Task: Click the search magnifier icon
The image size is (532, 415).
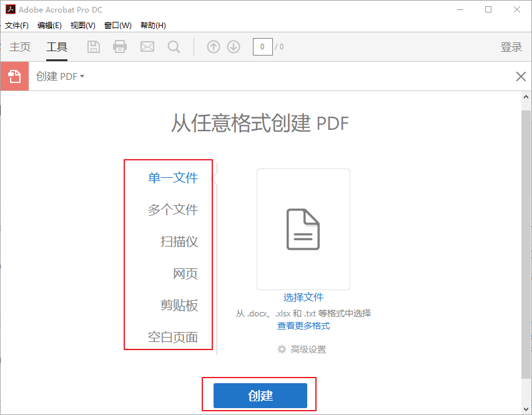Action: (x=174, y=47)
